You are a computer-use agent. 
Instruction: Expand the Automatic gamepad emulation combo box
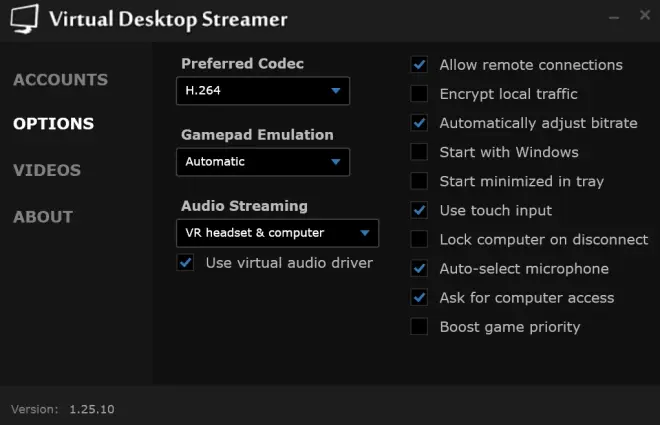point(263,162)
